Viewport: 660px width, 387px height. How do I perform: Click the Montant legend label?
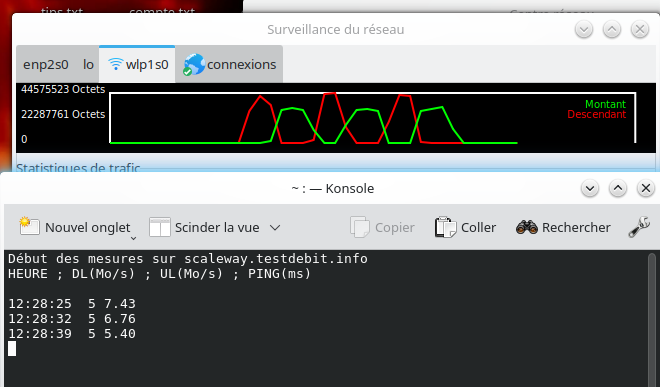(605, 104)
